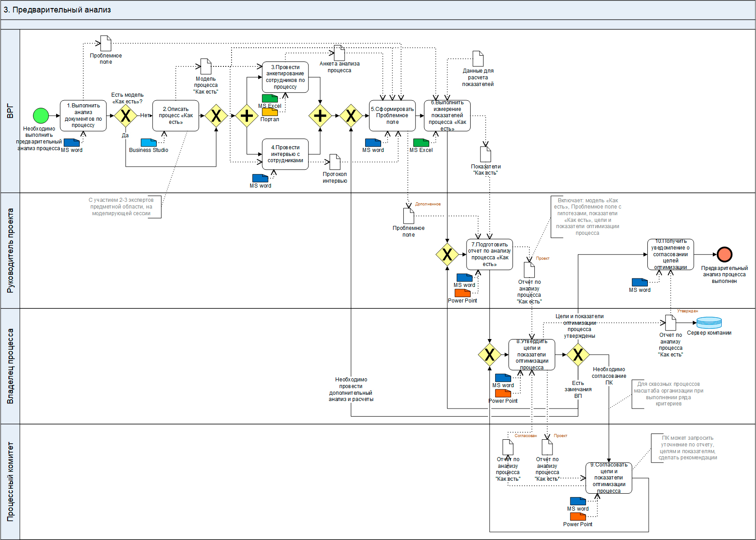
Task: Select the Анкета анализа процесса document icon
Action: coord(339,53)
